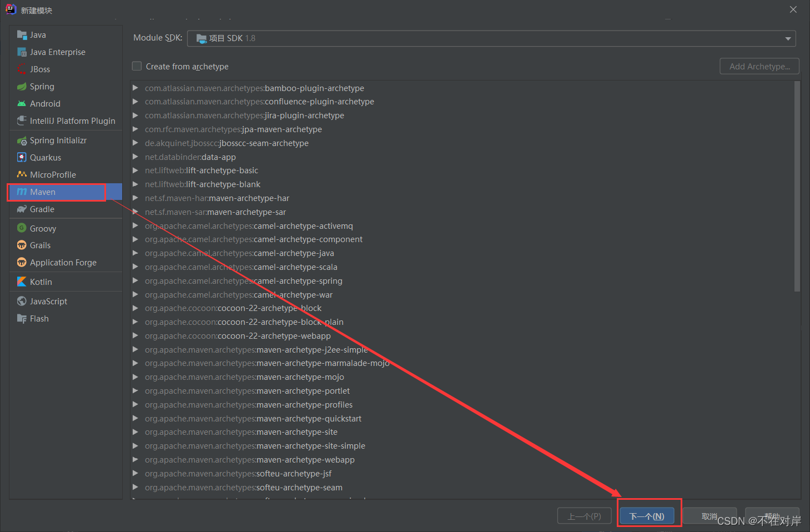
Task: Expand bamboo-plugin-archetype node
Action: tap(135, 88)
